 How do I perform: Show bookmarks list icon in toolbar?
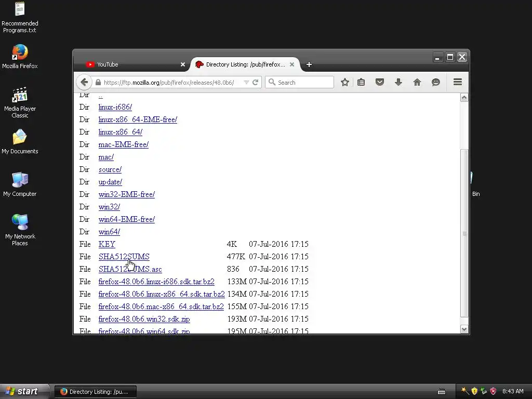point(361,82)
